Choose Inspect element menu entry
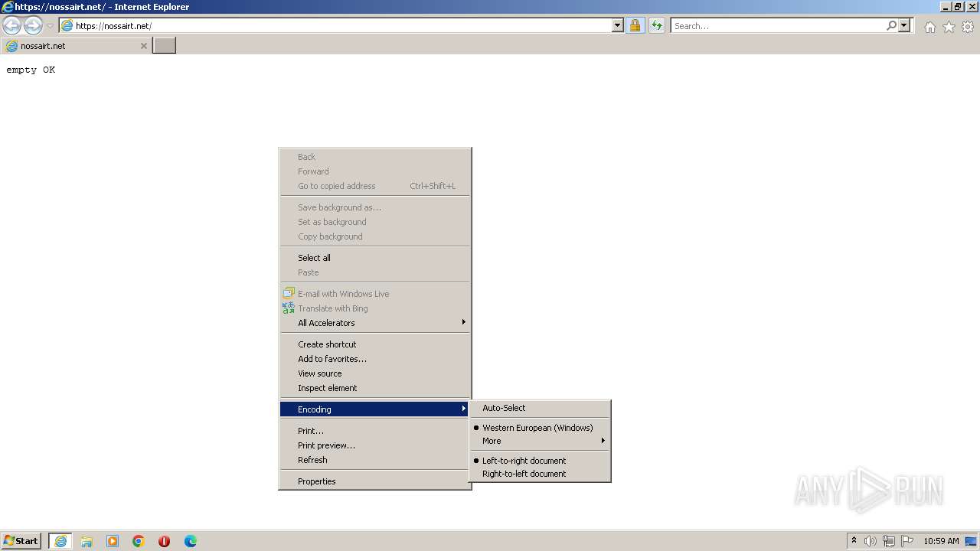The width and height of the screenshot is (980, 551). tap(375, 388)
